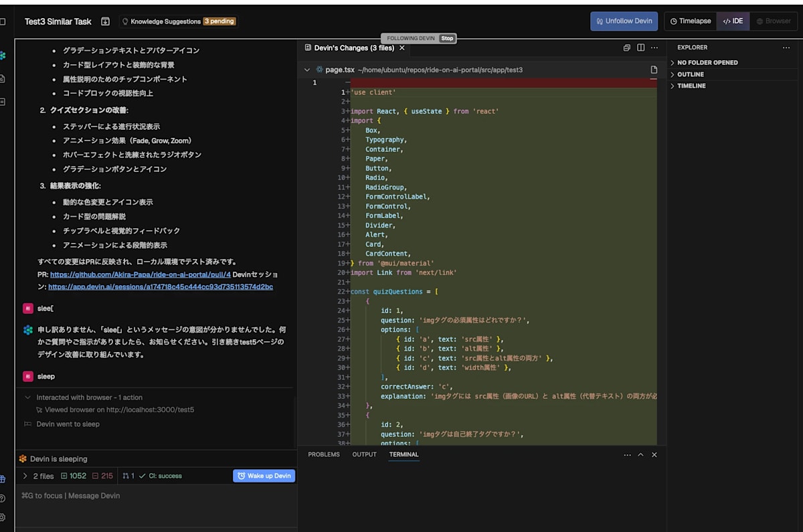Open the OUTPUT panel tab

point(365,454)
